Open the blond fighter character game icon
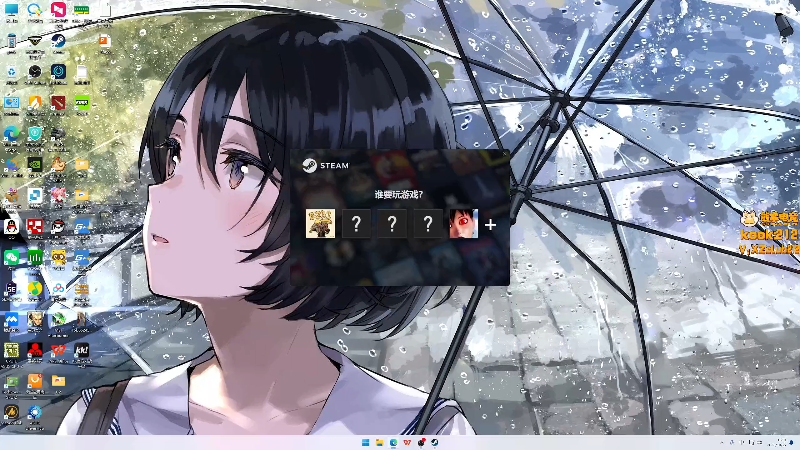 tap(35, 319)
